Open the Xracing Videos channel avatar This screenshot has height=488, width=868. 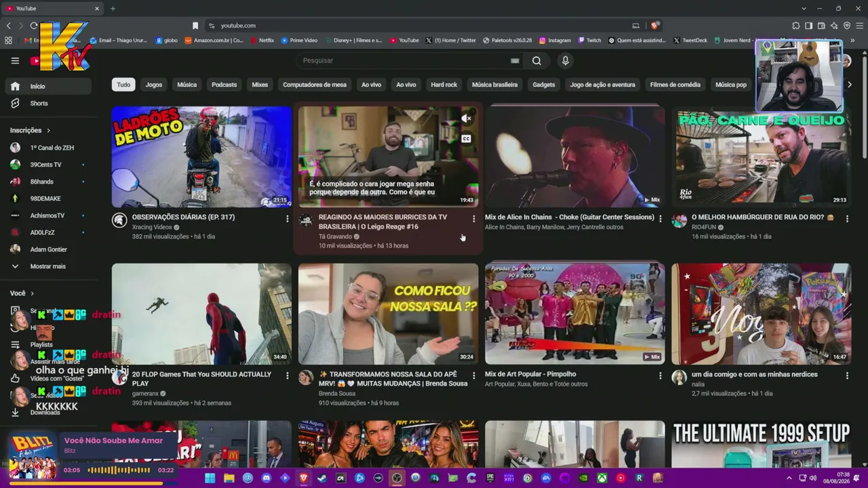[119, 220]
